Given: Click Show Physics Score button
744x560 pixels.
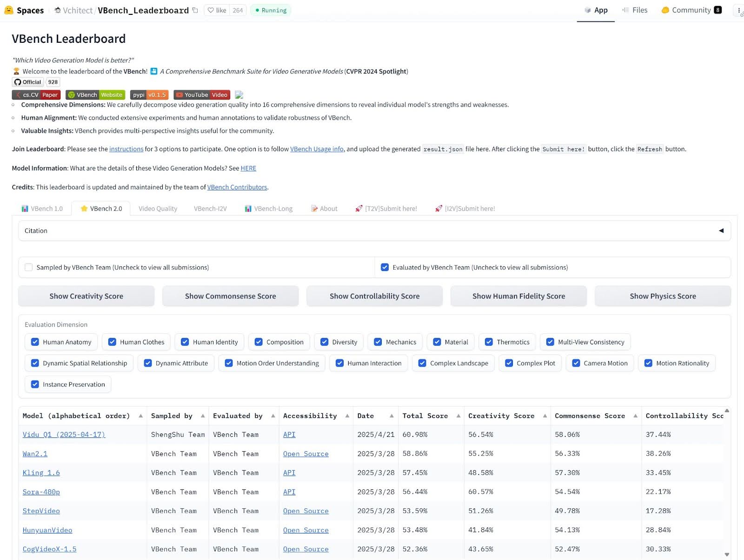Looking at the screenshot, I should (x=663, y=296).
